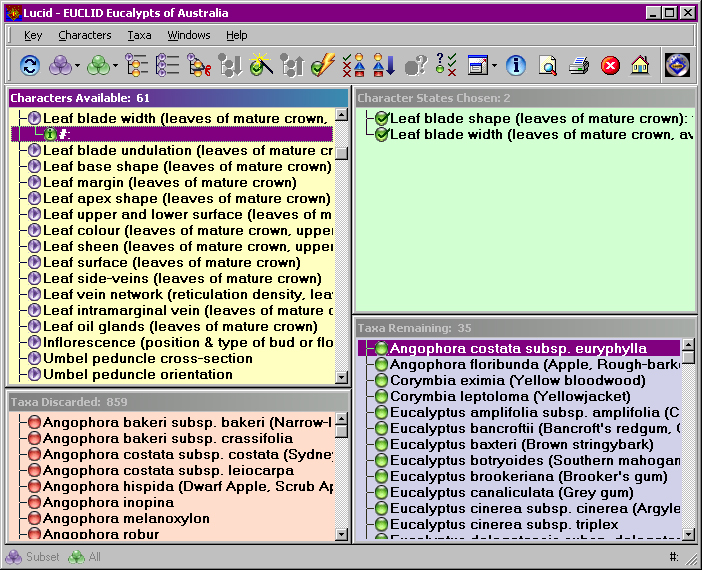702x570 pixels.
Task: Expand Leaf margin character
Action: 34,183
